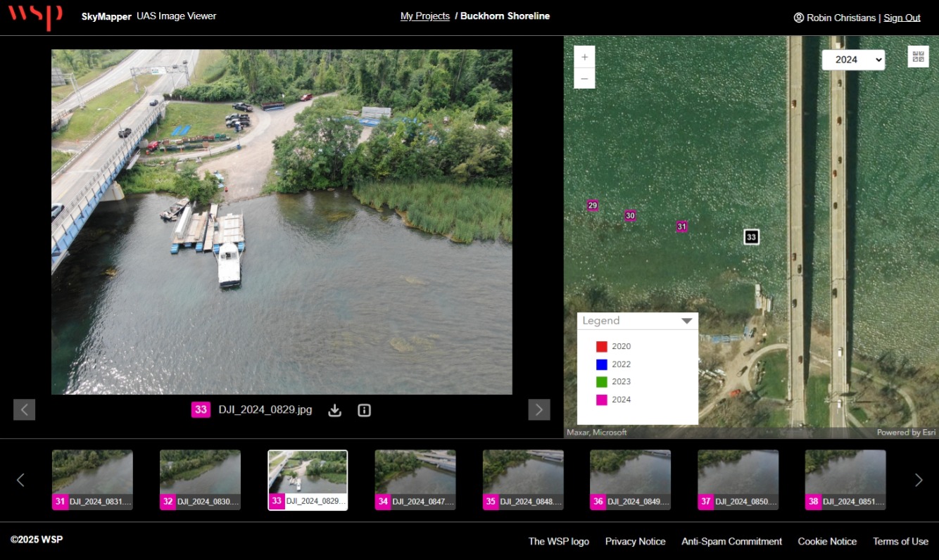The width and height of the screenshot is (939, 560).
Task: Select thumbnail 38 DJI_2024_0851
Action: click(x=845, y=479)
